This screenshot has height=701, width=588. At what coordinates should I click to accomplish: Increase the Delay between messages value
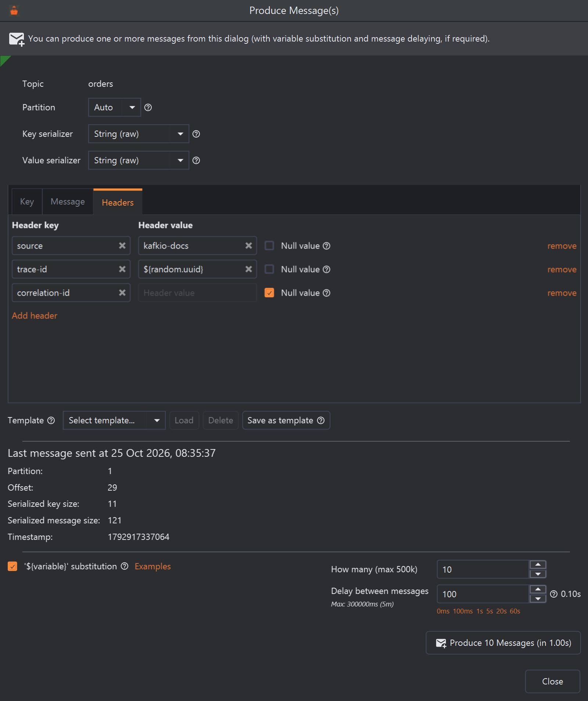tap(538, 589)
